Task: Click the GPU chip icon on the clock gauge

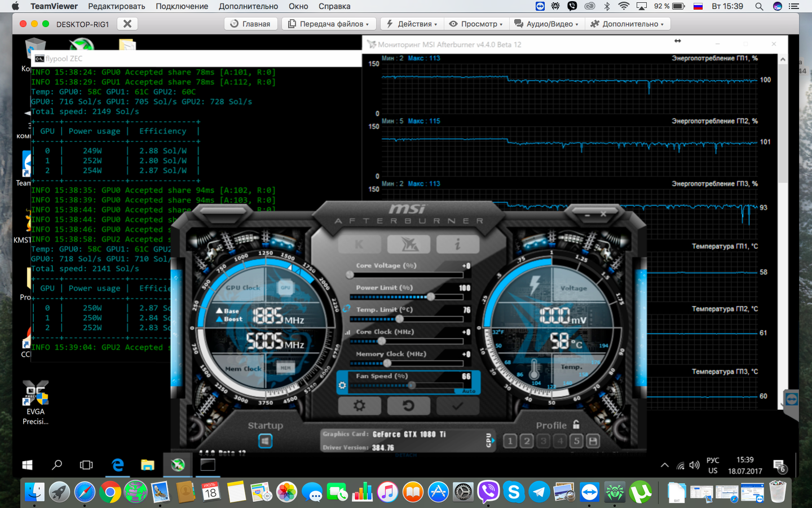Action: [x=286, y=287]
